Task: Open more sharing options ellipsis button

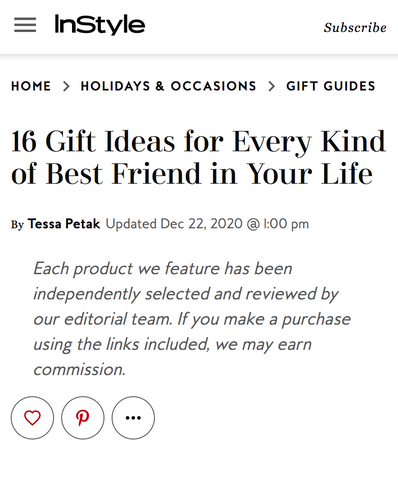Action: (x=133, y=418)
